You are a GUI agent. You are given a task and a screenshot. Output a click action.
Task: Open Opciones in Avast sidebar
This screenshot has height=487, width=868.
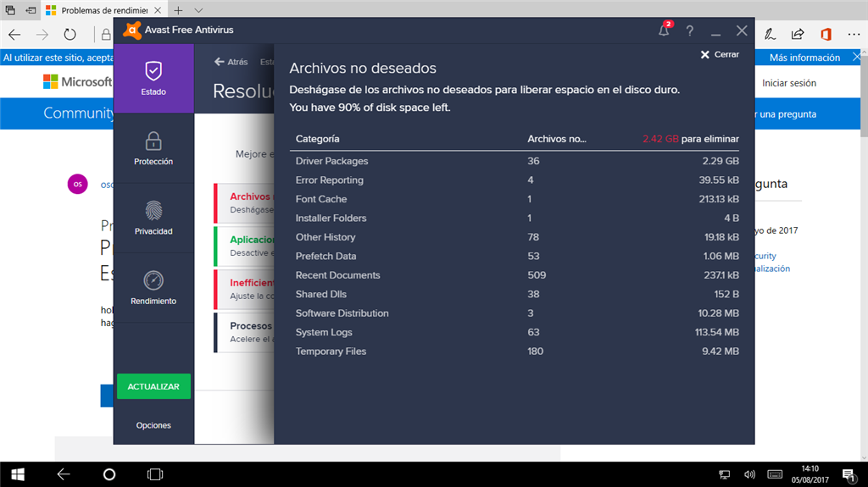coord(153,425)
